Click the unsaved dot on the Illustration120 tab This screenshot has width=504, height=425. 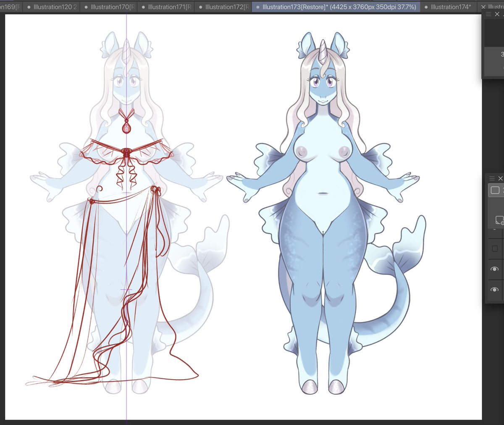point(28,7)
